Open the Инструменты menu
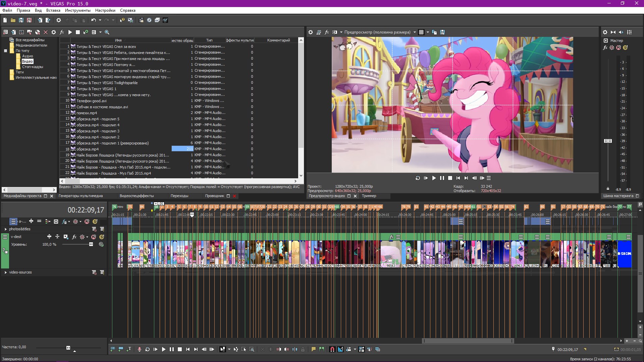This screenshot has height=362, width=644. [x=78, y=10]
